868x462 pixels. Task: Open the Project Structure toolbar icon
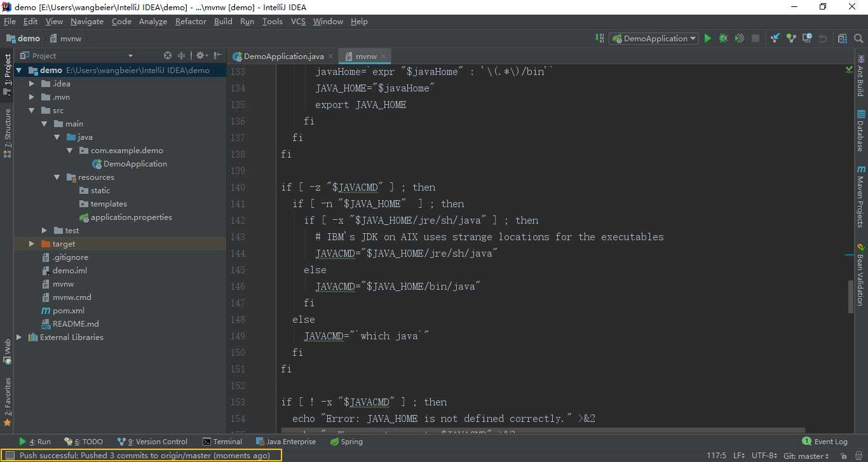click(843, 39)
